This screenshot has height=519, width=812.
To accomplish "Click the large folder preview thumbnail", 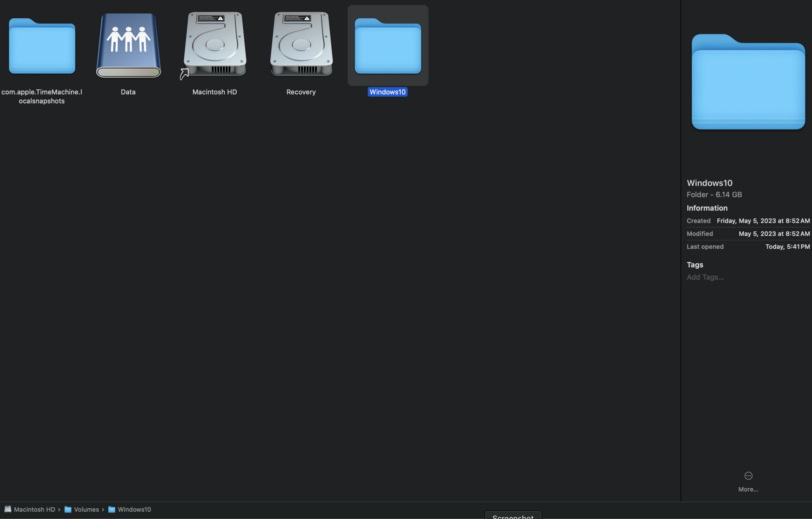I will click(748, 82).
